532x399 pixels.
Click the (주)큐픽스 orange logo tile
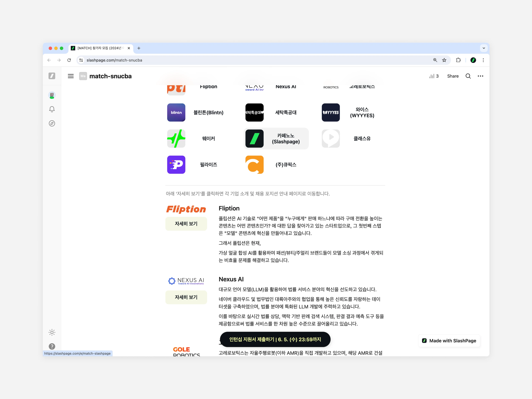coord(254,165)
